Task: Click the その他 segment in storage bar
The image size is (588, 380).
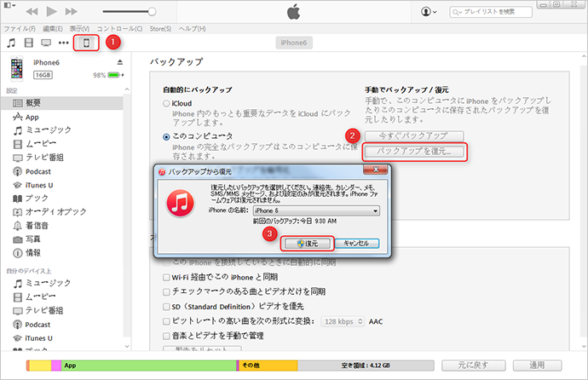Action: click(x=268, y=366)
